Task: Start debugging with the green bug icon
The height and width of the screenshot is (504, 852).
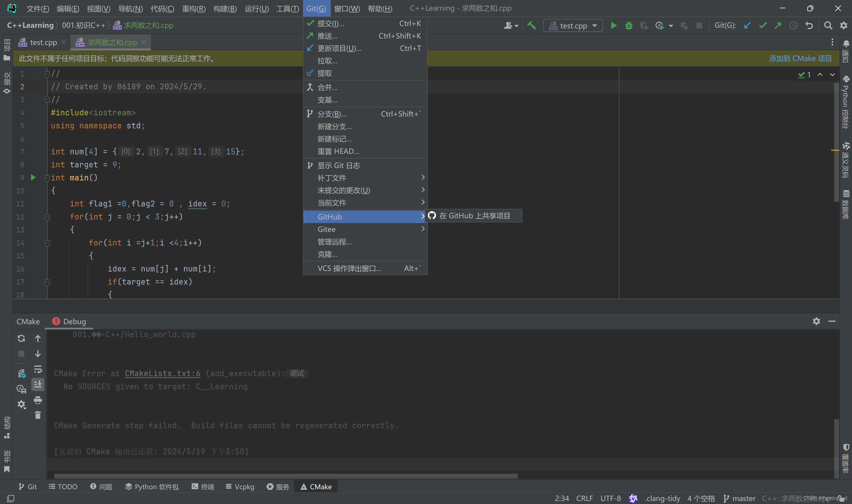Action: [x=629, y=25]
